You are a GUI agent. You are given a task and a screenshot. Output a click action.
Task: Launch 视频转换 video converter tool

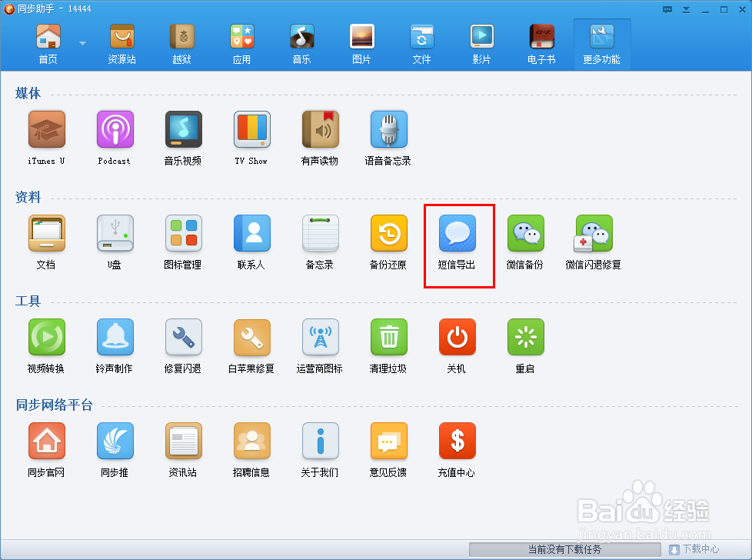pos(47,337)
